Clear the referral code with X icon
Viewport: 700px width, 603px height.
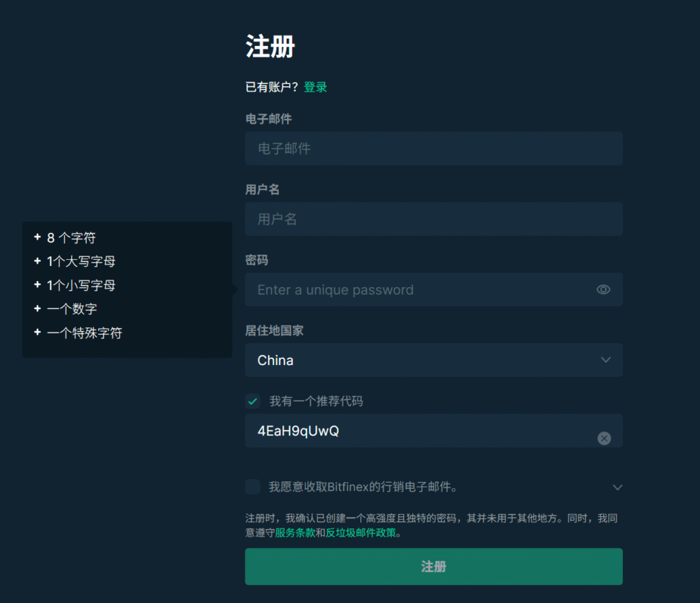(604, 438)
